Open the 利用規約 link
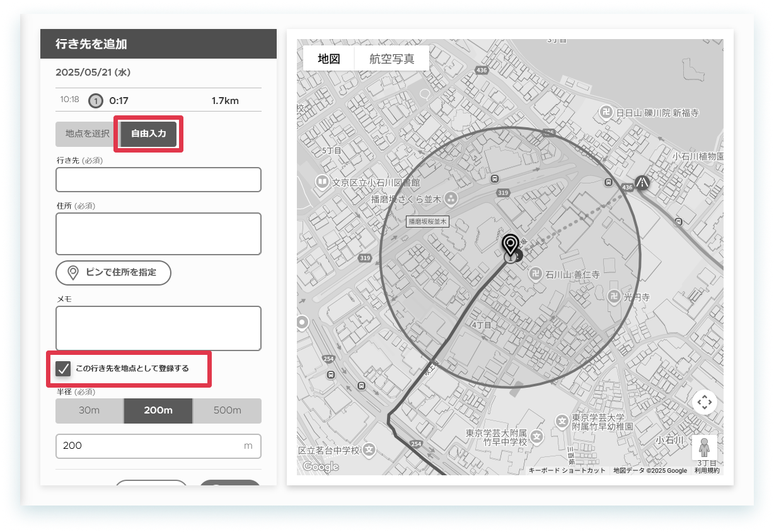The width and height of the screenshot is (774, 532). click(x=707, y=471)
